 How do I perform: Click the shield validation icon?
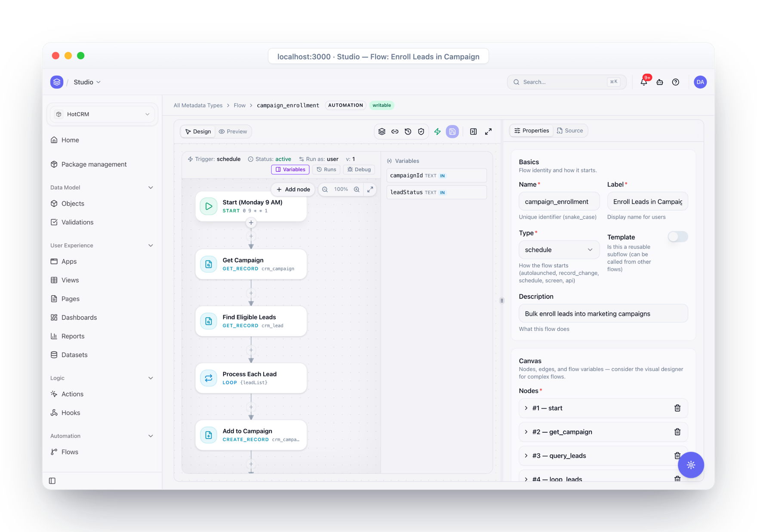[x=421, y=131]
